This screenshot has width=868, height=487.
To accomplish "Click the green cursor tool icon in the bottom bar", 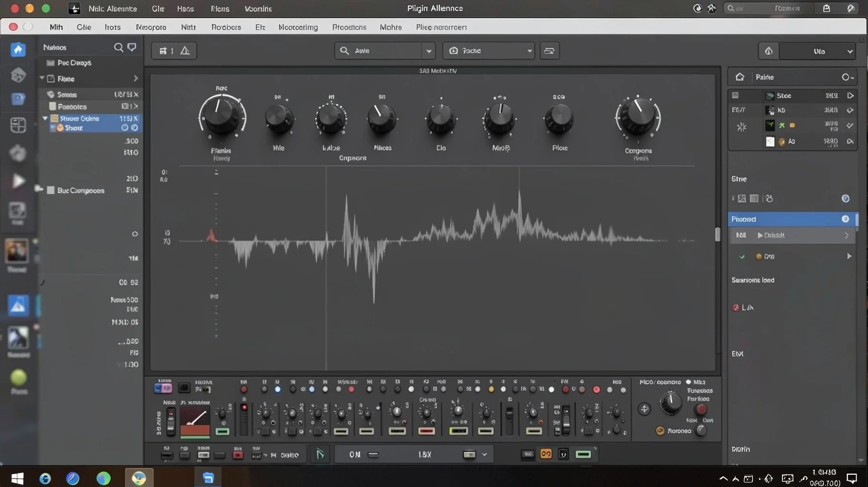I will click(320, 455).
